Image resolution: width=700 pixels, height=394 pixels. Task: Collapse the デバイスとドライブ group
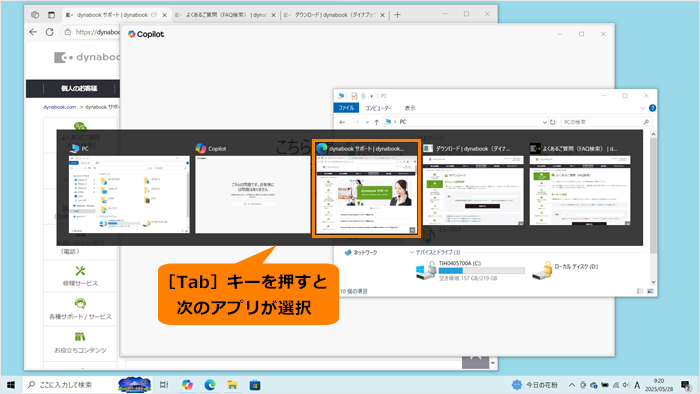(412, 252)
